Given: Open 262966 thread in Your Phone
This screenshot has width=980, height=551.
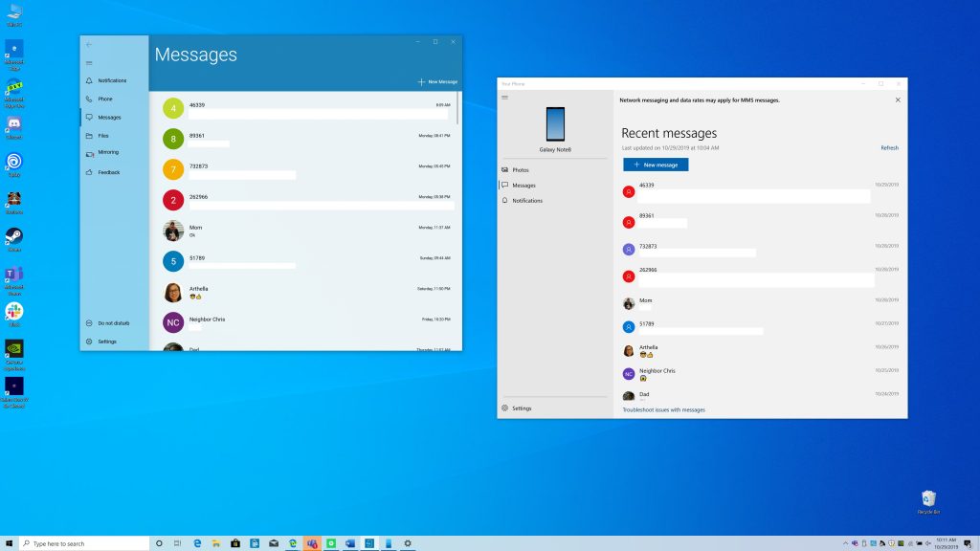Looking at the screenshot, I should (761, 276).
